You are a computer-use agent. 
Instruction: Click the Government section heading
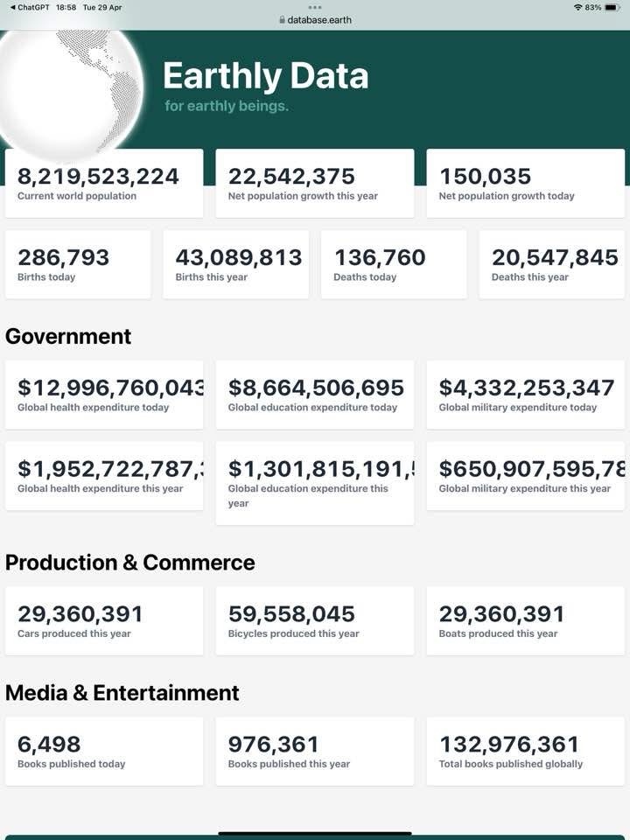click(68, 337)
